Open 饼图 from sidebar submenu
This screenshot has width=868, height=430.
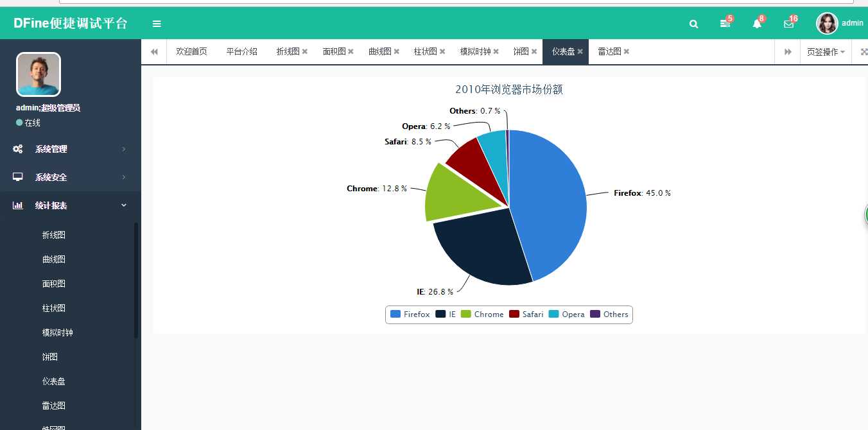pyautogui.click(x=50, y=357)
